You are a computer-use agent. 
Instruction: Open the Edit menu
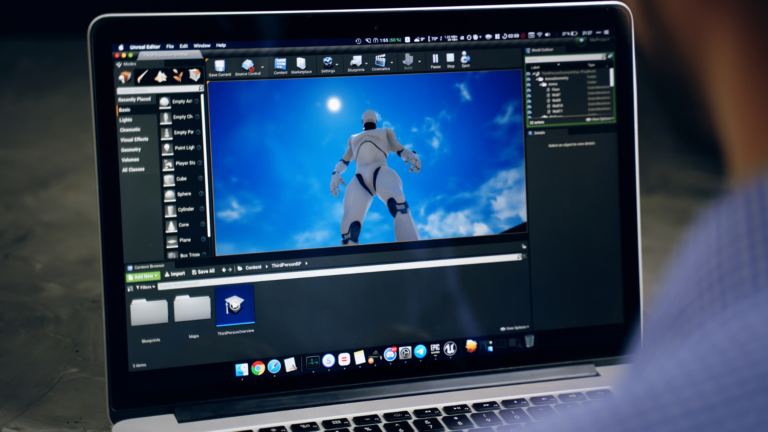pyautogui.click(x=184, y=46)
